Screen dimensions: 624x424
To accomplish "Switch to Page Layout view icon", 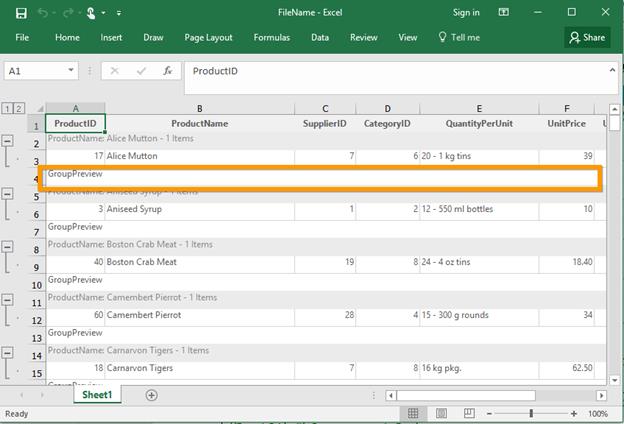I will 441,414.
